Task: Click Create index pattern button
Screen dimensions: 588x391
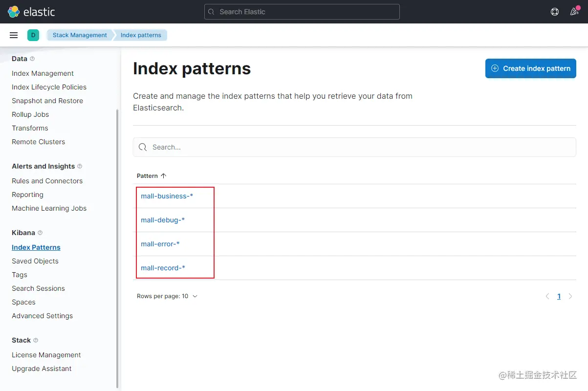Action: tap(531, 68)
